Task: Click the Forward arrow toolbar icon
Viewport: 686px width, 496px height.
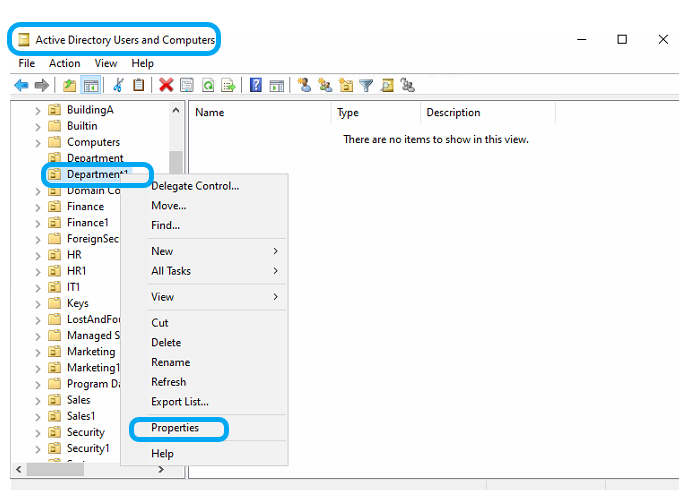Action: [42, 85]
